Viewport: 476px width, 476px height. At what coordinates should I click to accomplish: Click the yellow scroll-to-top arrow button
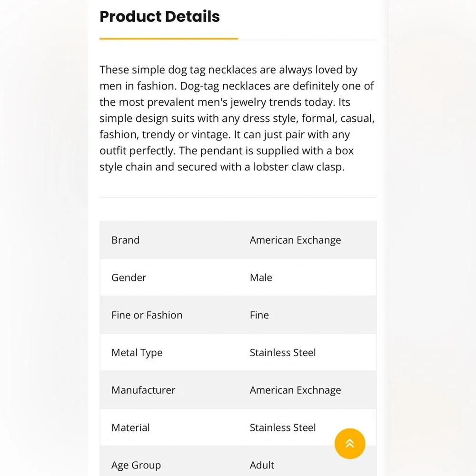(x=350, y=444)
